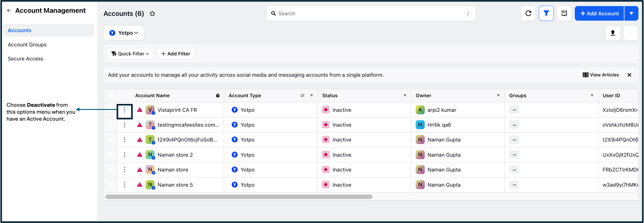Viewport: 644px width, 223px height.
Task: Tick the checkbox in the row reading exactly Naman store
Action: pos(110,170)
